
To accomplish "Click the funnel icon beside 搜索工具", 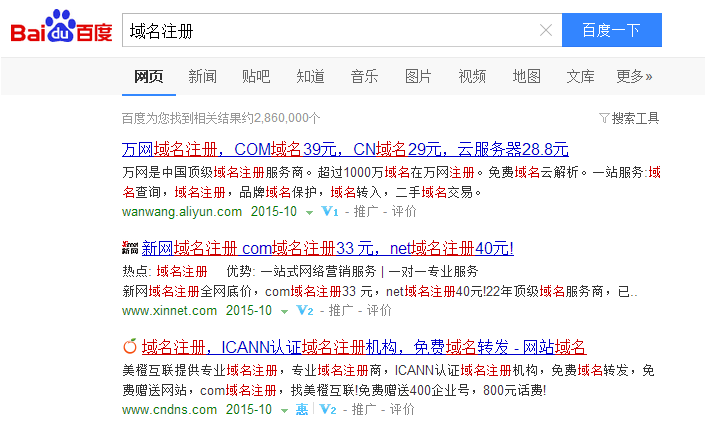I will (x=604, y=118).
